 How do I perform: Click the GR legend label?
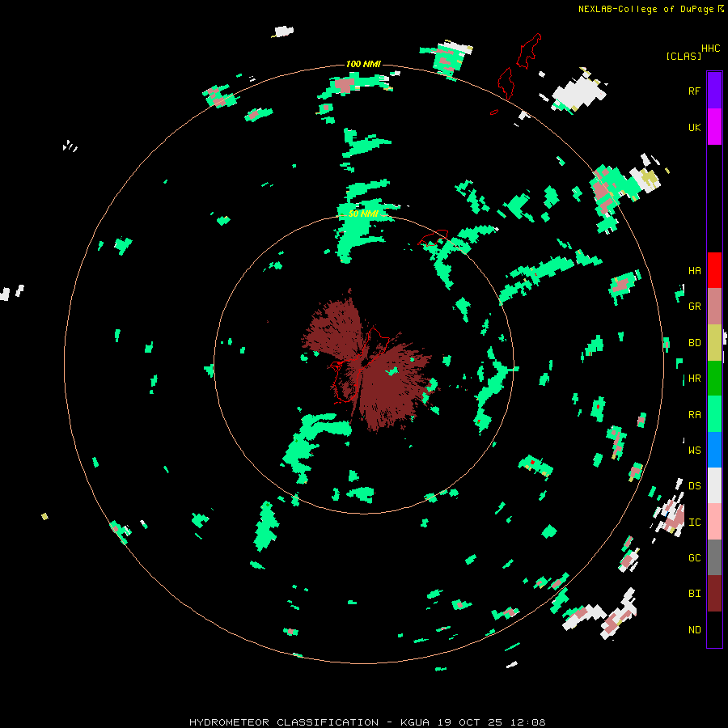point(694,307)
